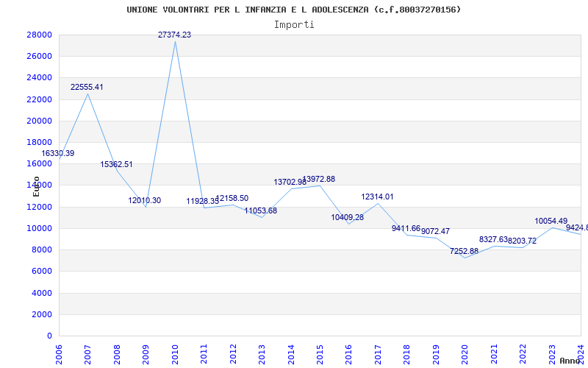Click the 27374.23 peak data label
Viewport: 588px width, 368px height.
(174, 35)
